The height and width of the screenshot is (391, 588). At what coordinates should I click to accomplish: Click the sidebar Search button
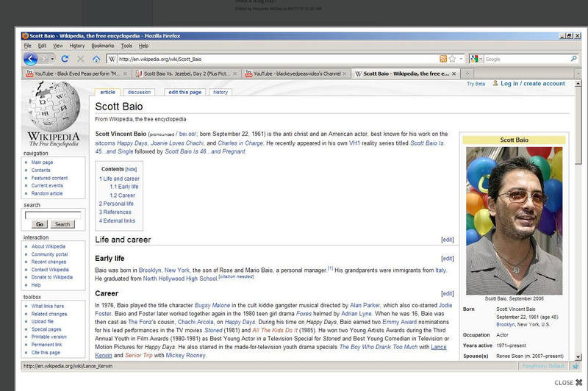[62, 224]
